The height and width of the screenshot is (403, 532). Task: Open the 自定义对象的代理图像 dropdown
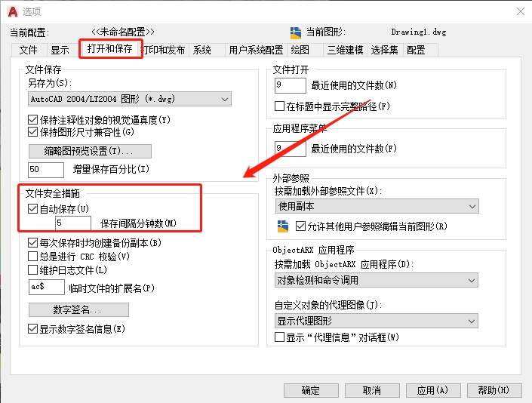click(377, 321)
